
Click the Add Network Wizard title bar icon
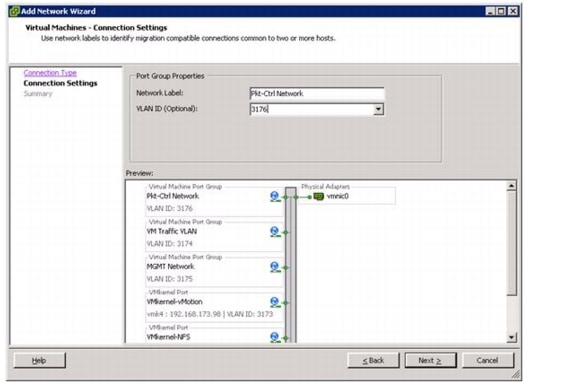(15, 11)
